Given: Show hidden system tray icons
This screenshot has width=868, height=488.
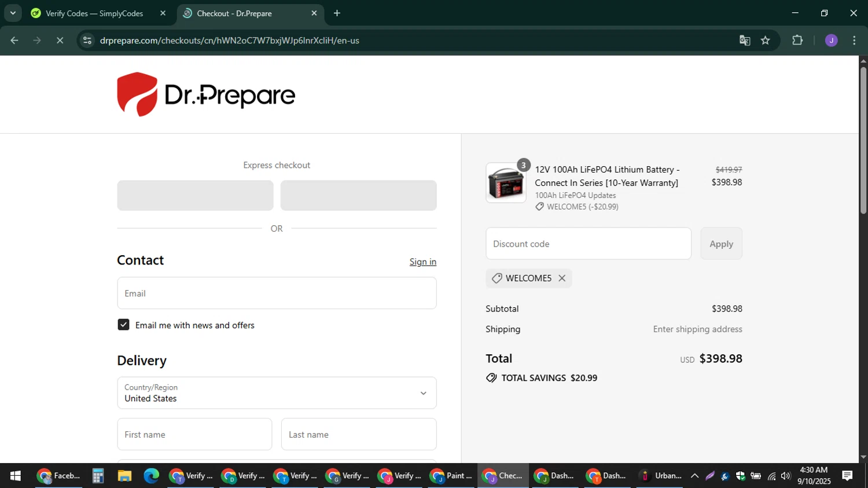Looking at the screenshot, I should click(x=694, y=476).
